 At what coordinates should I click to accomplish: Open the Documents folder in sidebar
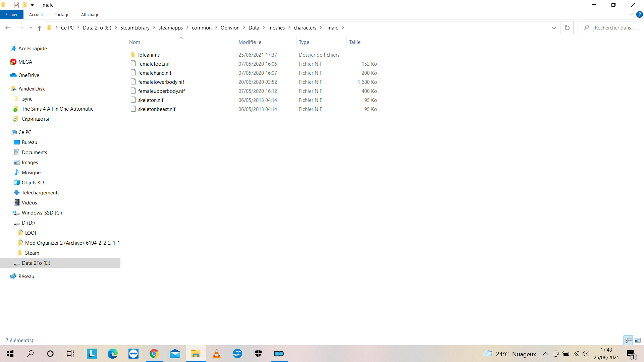click(34, 153)
